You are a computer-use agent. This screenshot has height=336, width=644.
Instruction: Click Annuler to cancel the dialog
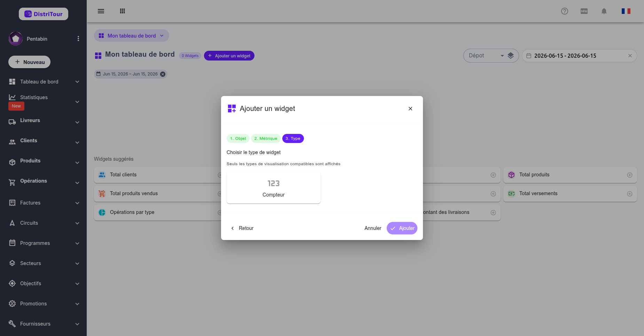tap(373, 228)
